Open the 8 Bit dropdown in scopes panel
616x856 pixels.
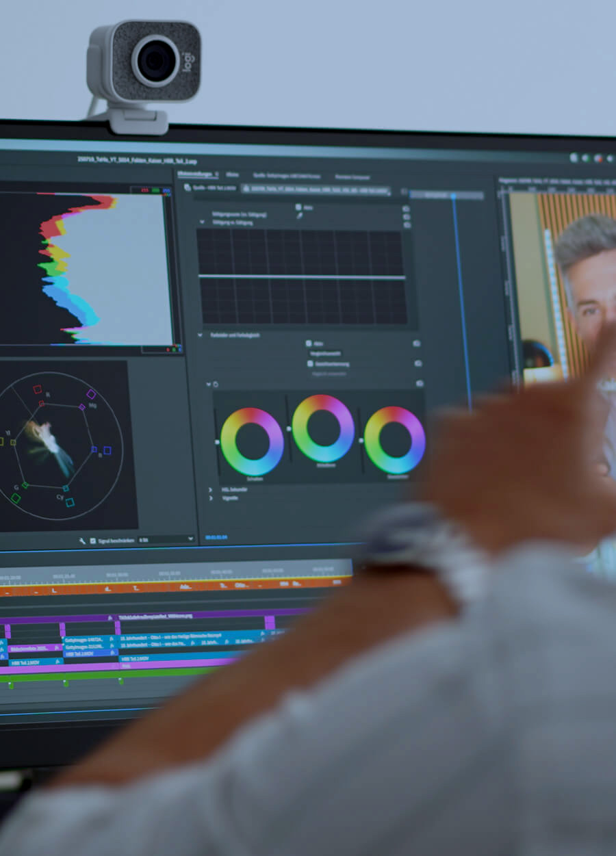click(x=166, y=540)
